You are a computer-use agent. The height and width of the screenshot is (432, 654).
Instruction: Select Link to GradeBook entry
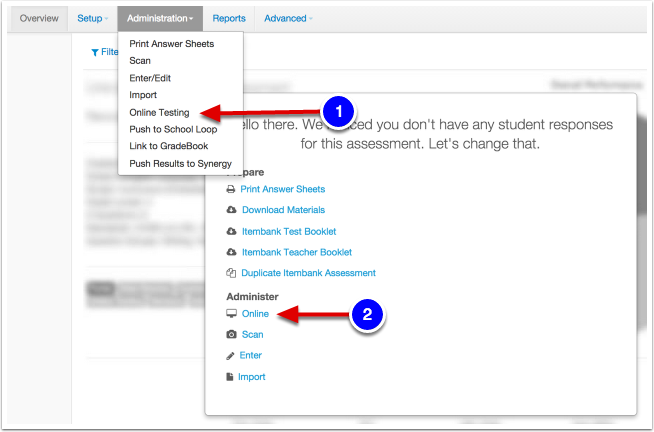click(x=169, y=146)
